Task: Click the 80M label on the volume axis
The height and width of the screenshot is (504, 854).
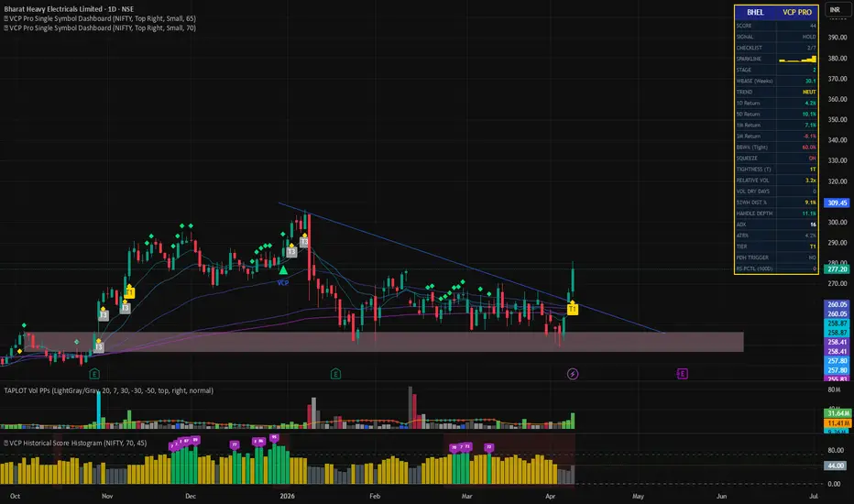Action: pos(834,389)
